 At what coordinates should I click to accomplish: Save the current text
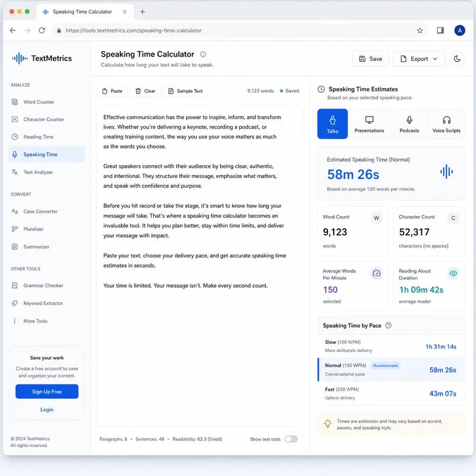tap(370, 59)
